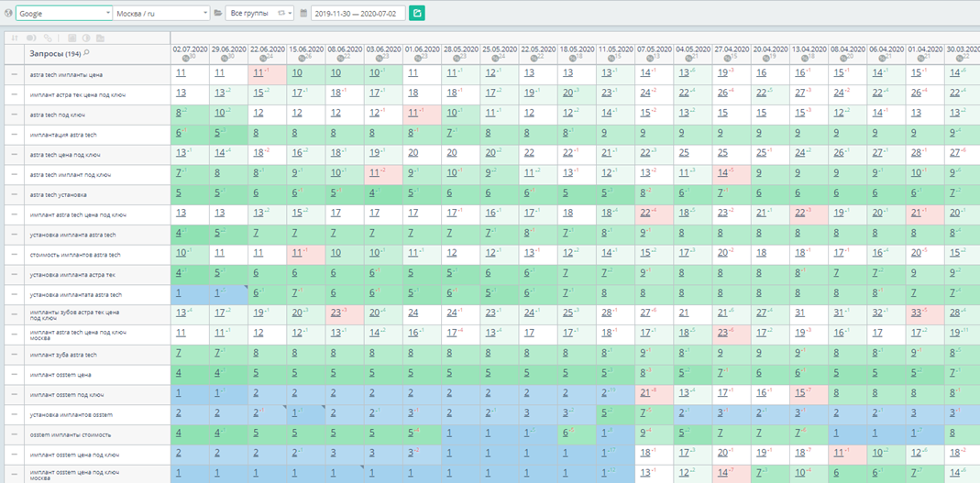
Task: Click the percent icon under 15.06.2020
Action: tap(303, 58)
